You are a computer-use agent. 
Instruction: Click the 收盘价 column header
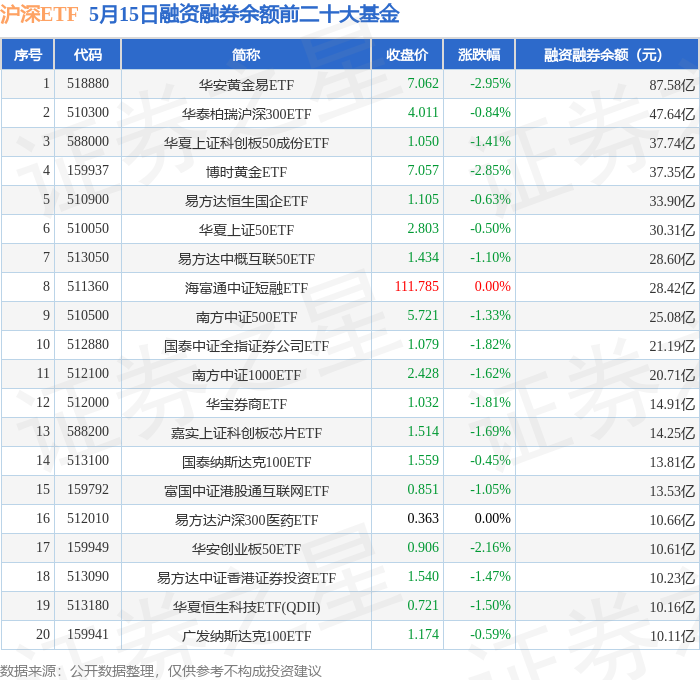point(407,54)
